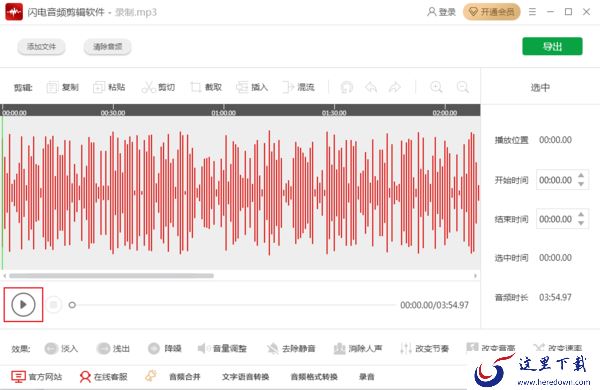Increase 开始时间 with the up arrow
The image size is (600, 390).
581,175
